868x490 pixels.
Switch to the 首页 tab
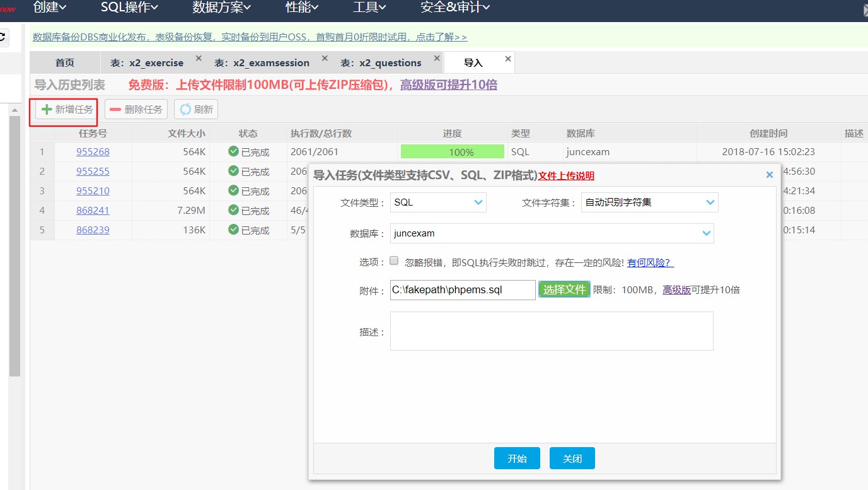[x=65, y=63]
